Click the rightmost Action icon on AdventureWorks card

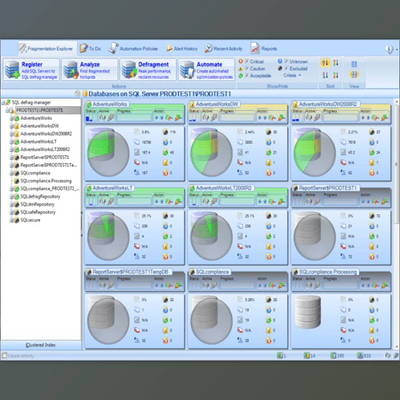click(178, 118)
